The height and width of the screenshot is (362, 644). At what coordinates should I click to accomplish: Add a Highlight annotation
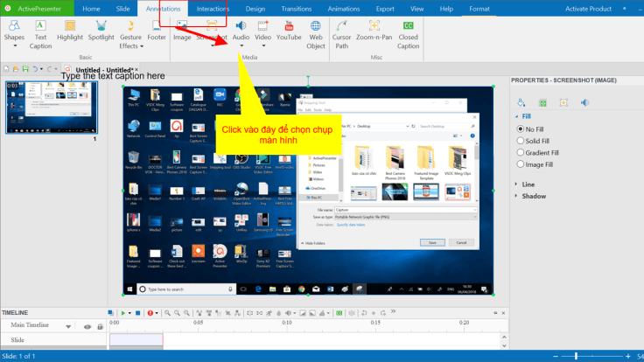tap(70, 31)
